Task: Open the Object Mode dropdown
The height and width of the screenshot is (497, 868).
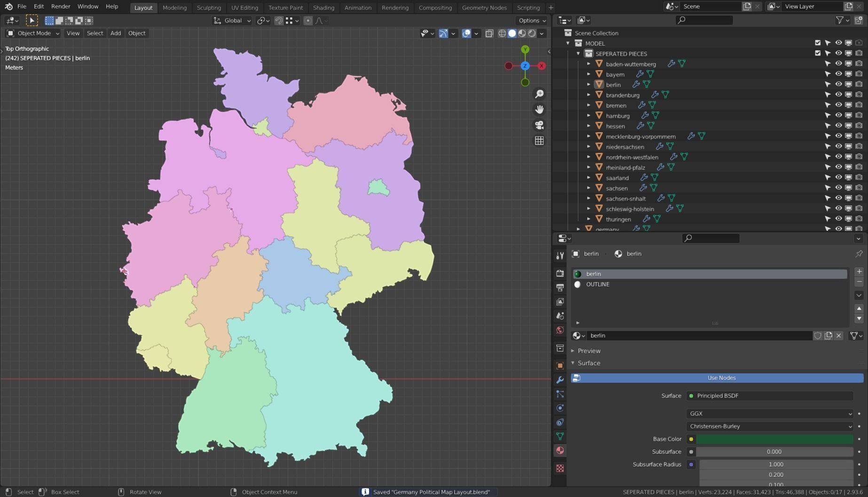Action: [x=33, y=33]
